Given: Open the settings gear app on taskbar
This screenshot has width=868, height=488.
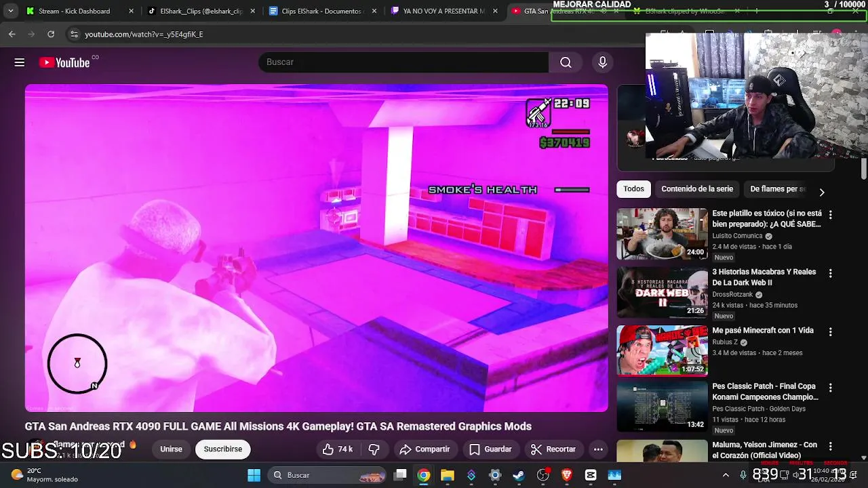Looking at the screenshot, I should click(495, 475).
